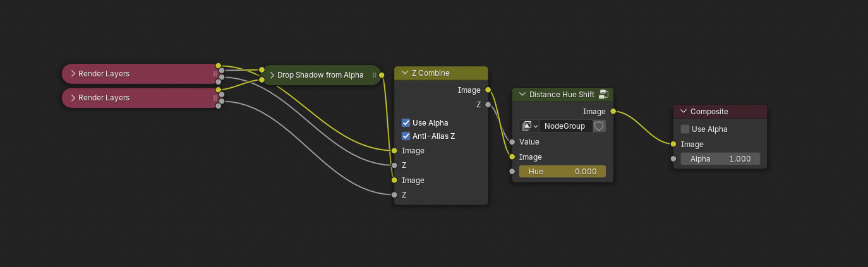Uncheck the Anti-Alias Z checkbox
868x267 pixels.
point(406,136)
